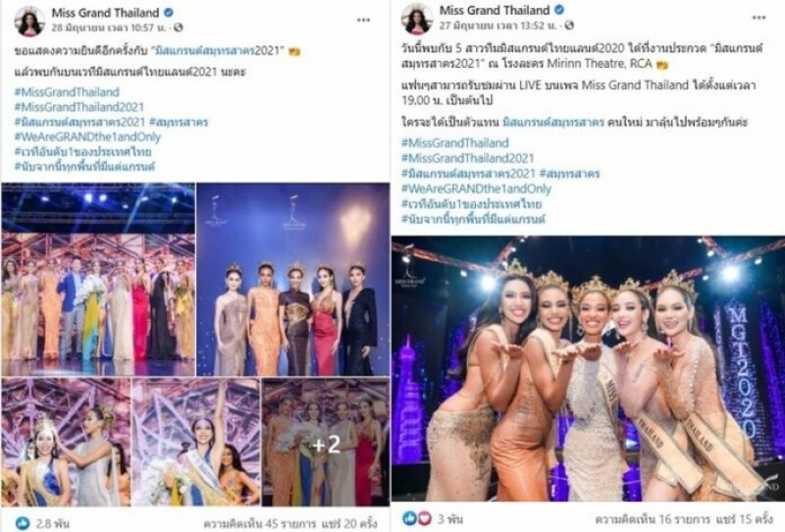Viewport: 785px width, 532px height.
Task: Click the left post's Miss Grand Thailand avatar
Action: point(29,21)
